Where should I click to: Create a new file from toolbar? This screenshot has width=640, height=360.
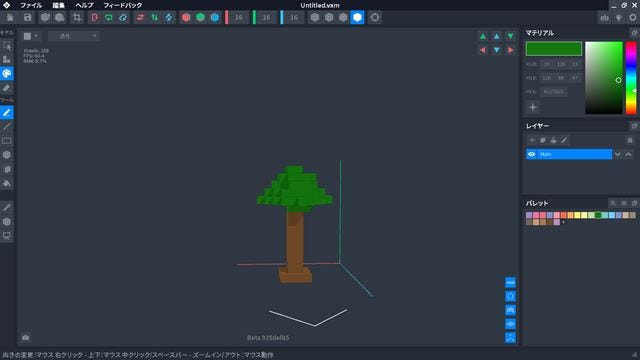tap(10, 18)
